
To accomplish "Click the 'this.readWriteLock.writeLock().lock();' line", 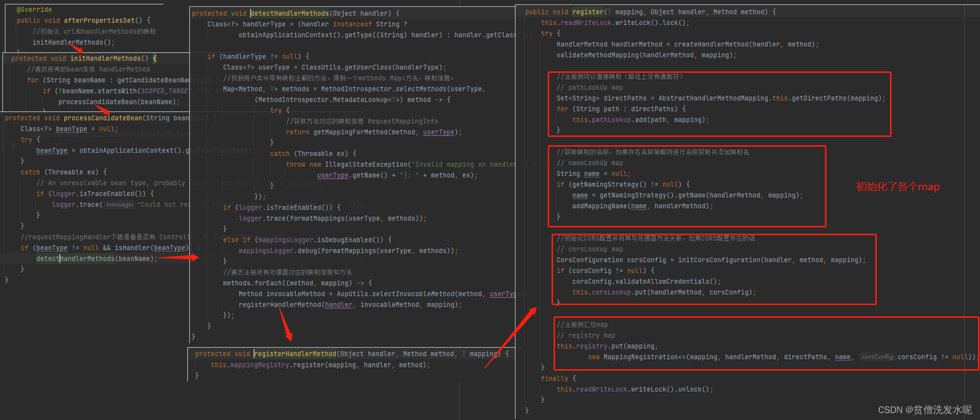I will point(615,22).
